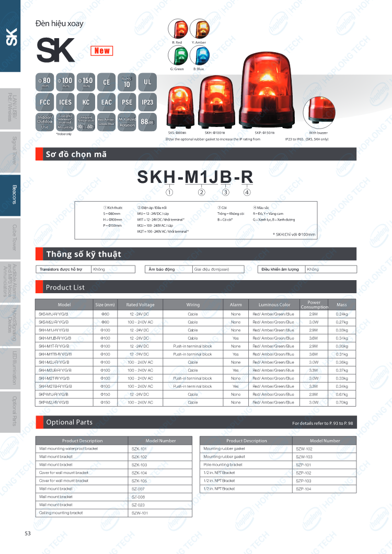Click the SKH-M1JB-R model code heading
This screenshot has height=554, width=392.
coord(195,177)
